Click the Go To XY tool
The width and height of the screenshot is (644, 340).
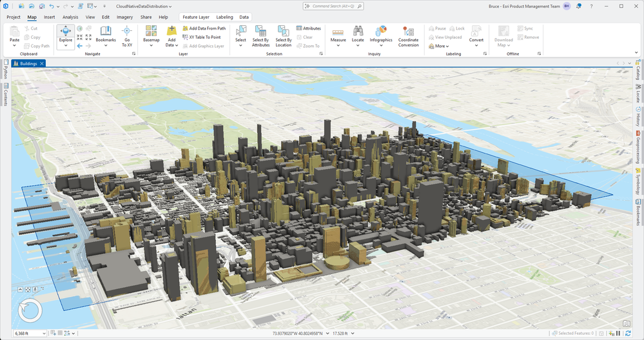point(127,36)
